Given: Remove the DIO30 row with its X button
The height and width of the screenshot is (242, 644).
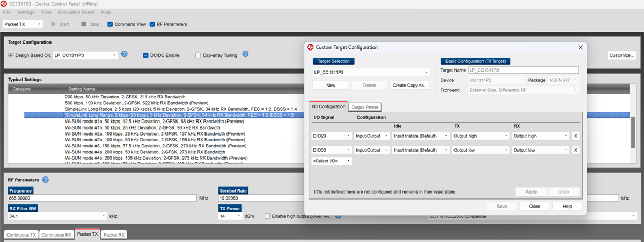Looking at the screenshot, I should 575,150.
